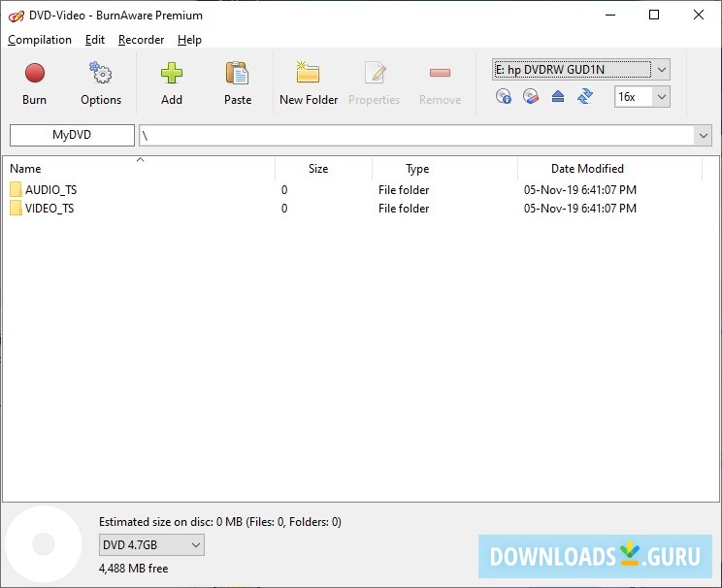Open the Edit menu
This screenshot has width=722, height=588.
pyautogui.click(x=95, y=40)
